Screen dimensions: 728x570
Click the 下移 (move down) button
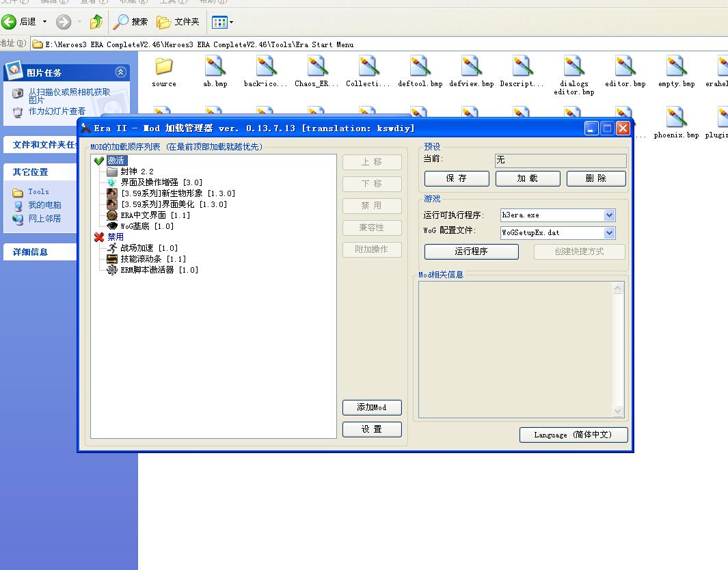[x=372, y=184]
